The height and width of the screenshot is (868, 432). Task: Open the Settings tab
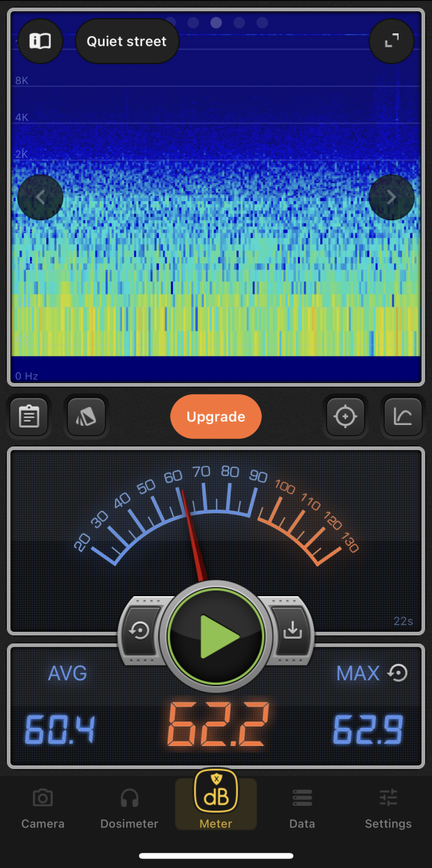tap(388, 808)
